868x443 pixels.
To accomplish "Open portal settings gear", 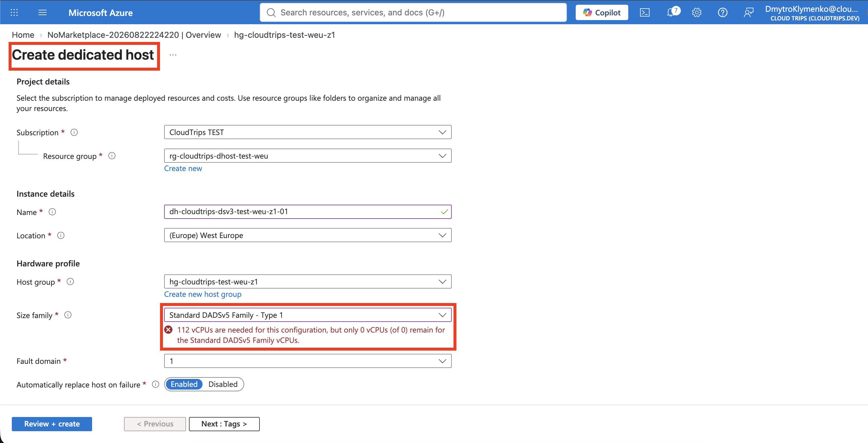I will coord(696,12).
